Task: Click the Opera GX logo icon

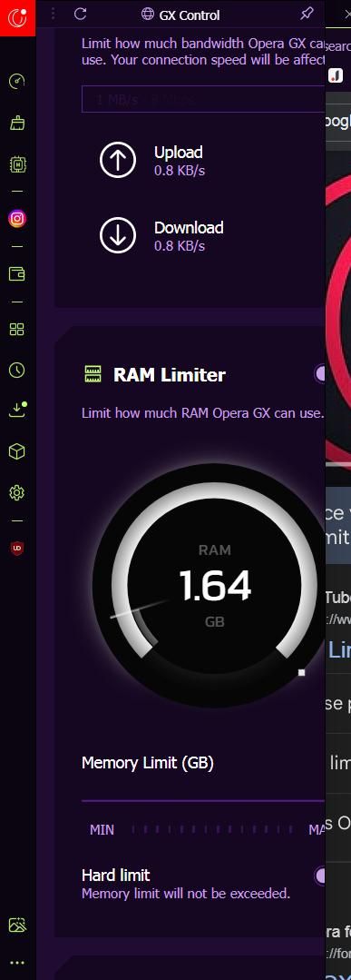Action: point(17,17)
